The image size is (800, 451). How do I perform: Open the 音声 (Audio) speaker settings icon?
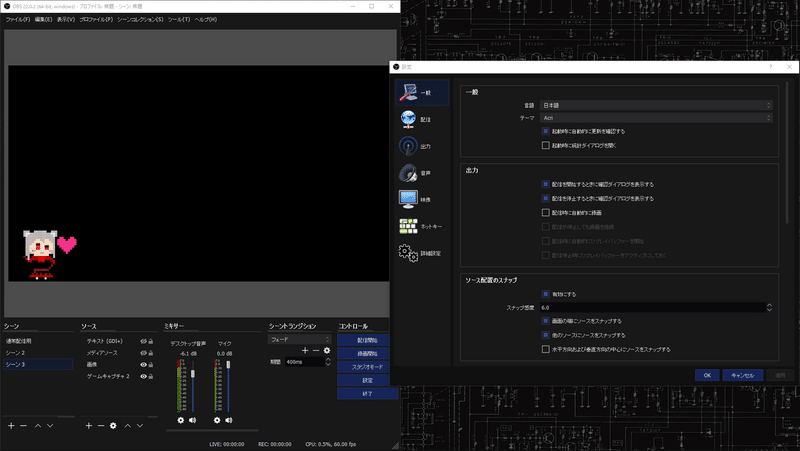point(408,173)
